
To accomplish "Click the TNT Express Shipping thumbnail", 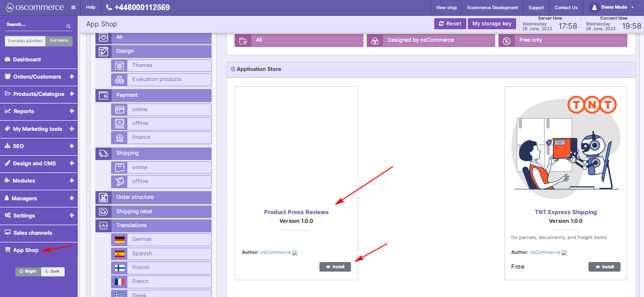I will pyautogui.click(x=565, y=146).
